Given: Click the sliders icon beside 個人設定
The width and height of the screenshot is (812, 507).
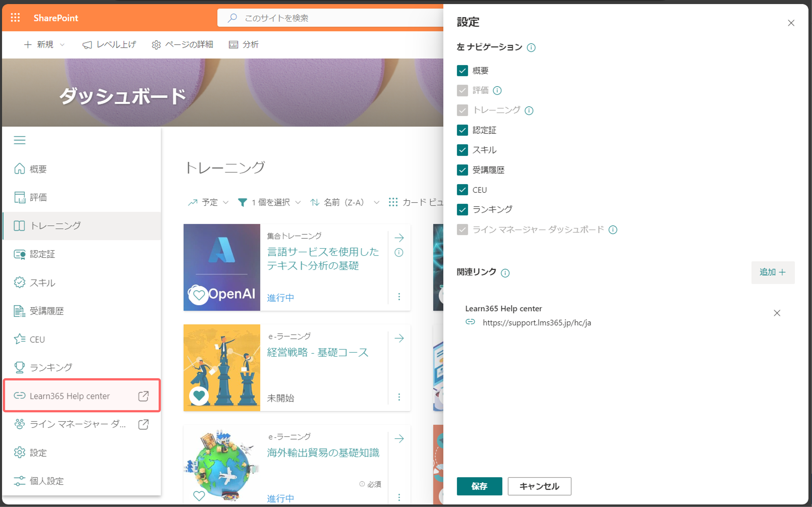Looking at the screenshot, I should click(x=19, y=481).
